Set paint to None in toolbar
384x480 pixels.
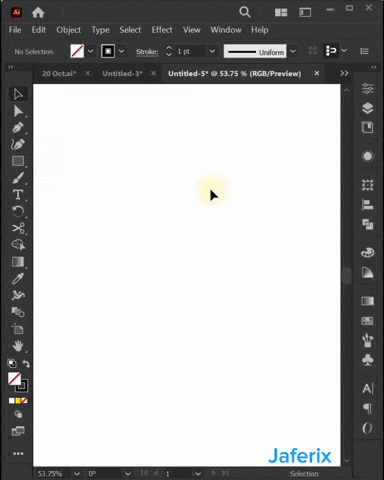tap(25, 401)
